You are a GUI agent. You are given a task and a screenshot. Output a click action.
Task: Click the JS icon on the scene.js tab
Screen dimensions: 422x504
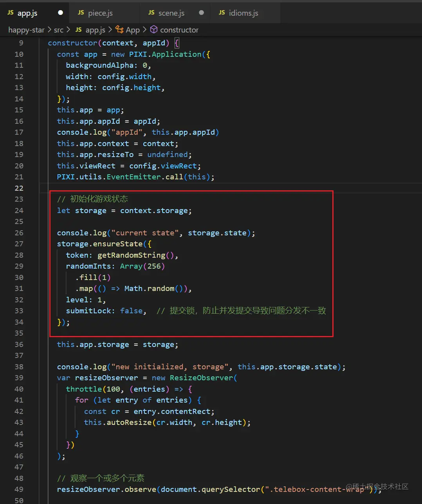(151, 13)
